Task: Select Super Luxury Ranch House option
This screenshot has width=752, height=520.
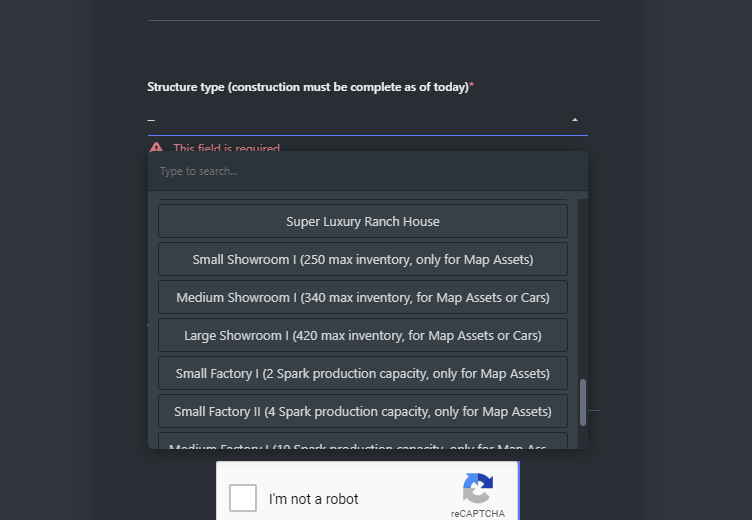Action: (363, 221)
